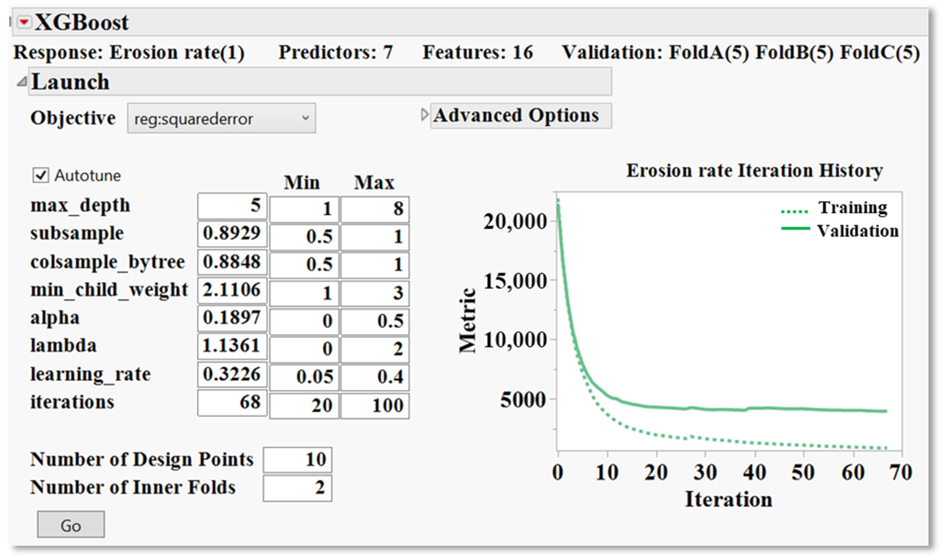This screenshot has height=560, width=944.
Task: Open the red triangle menu beside XGBoost
Action: point(25,23)
